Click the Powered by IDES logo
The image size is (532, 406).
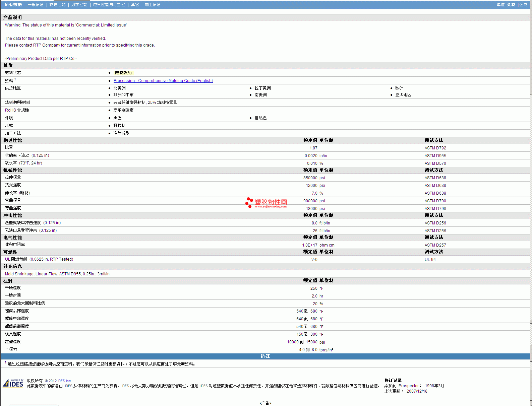point(13,383)
